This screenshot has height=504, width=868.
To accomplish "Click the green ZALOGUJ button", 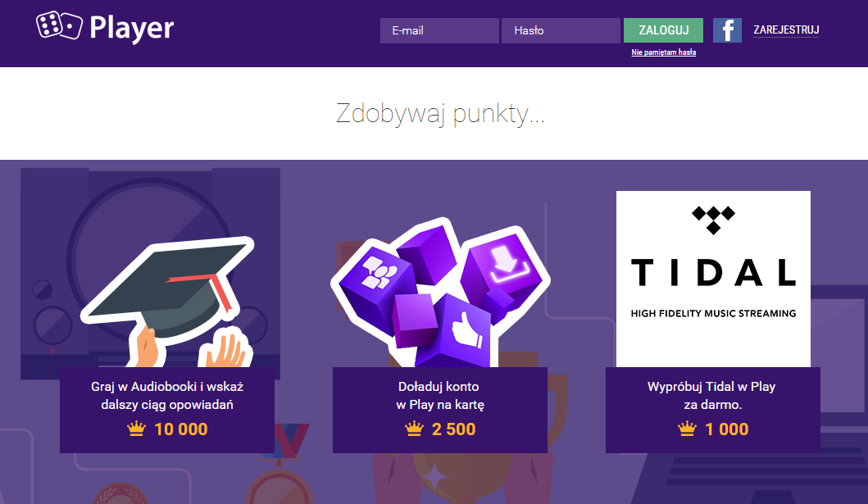I will point(663,30).
